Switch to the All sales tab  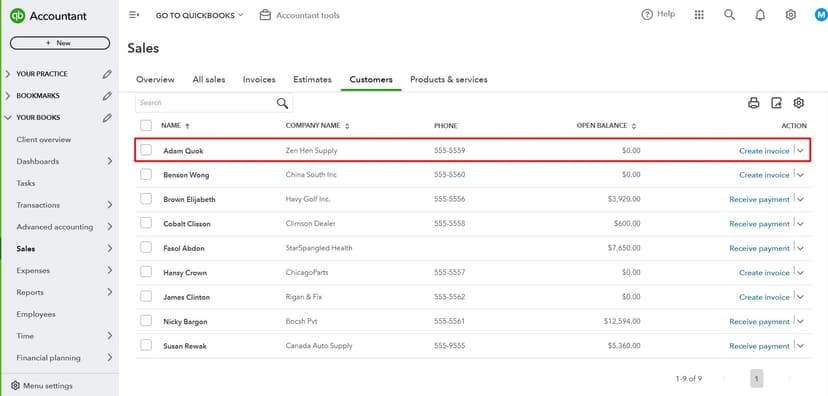pos(209,80)
